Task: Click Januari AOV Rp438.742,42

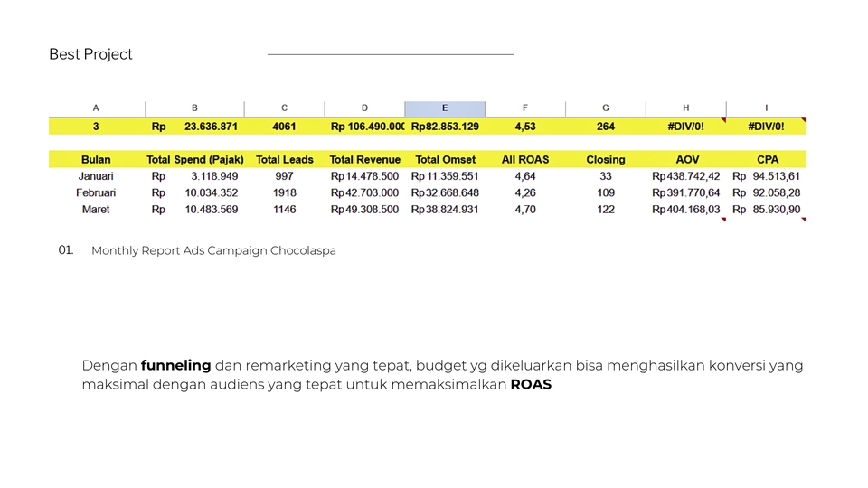Action: 686,176
